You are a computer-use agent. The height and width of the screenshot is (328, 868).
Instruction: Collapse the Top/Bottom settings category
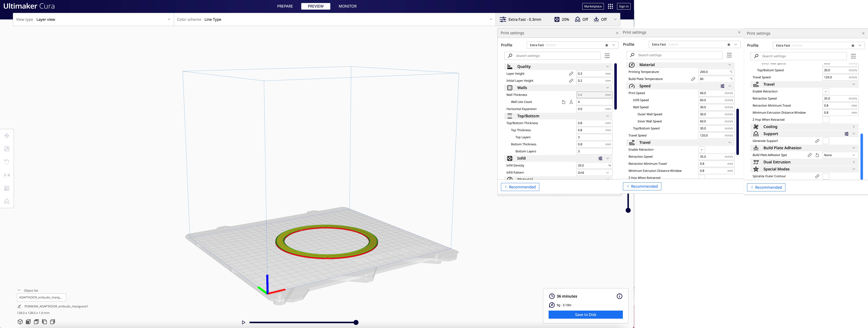tap(558, 116)
